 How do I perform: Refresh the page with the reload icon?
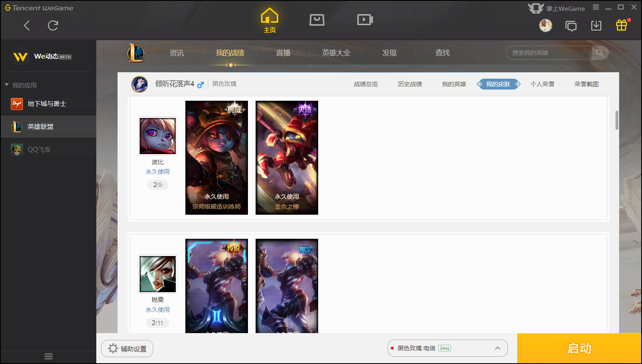tap(53, 26)
